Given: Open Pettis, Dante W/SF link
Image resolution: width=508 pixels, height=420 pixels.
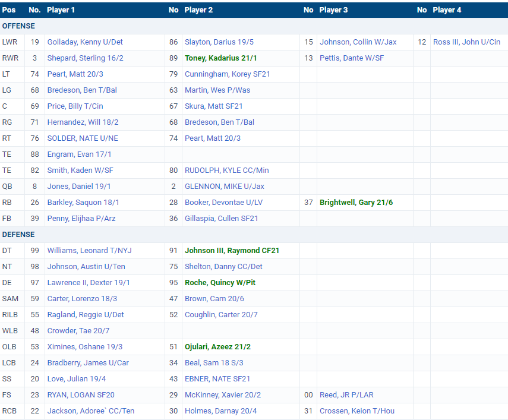Looking at the screenshot, I should 352,58.
